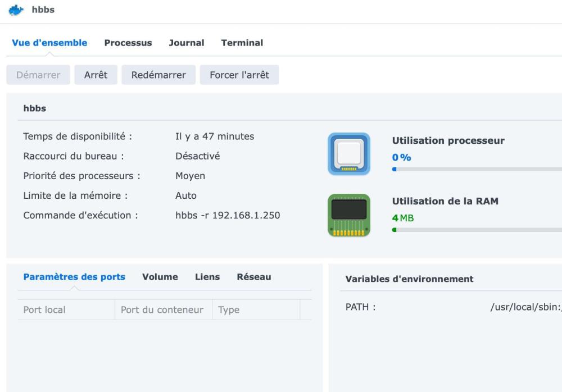Click the Type column header
This screenshot has width=562, height=392.
229,309
